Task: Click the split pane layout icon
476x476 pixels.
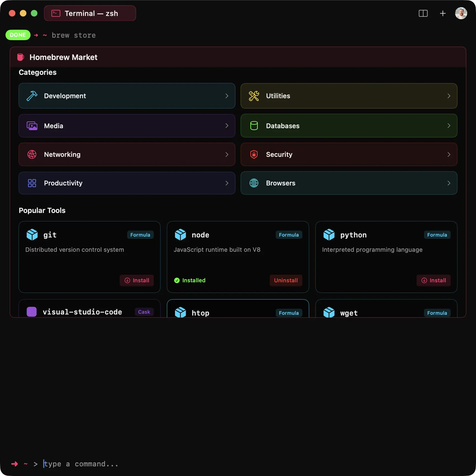Action: (423, 13)
